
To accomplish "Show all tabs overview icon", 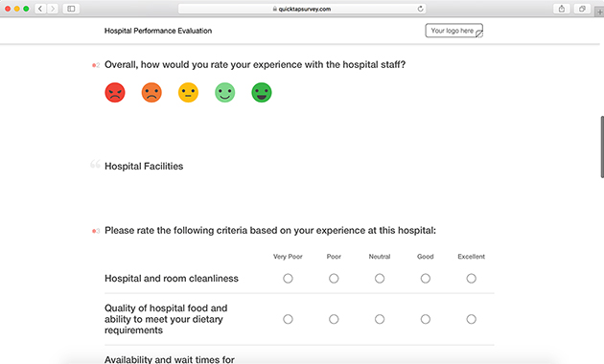I will [582, 9].
